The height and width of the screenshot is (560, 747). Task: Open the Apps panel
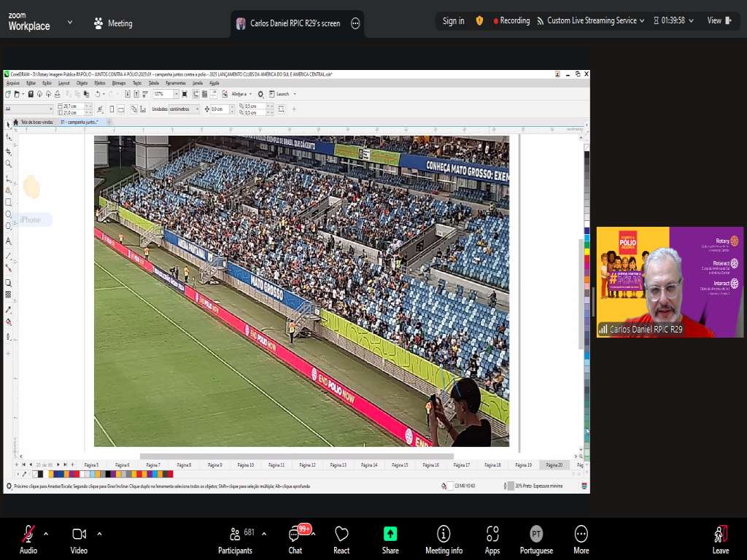(x=492, y=538)
